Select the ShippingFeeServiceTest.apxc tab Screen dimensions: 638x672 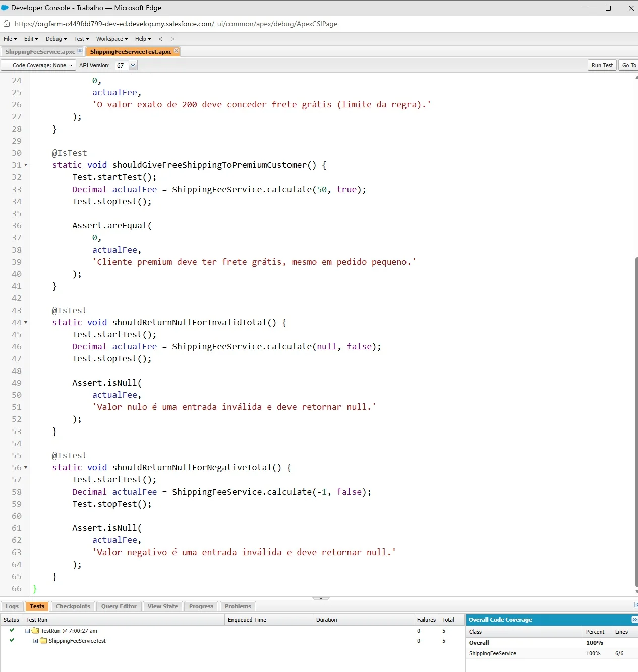(x=131, y=51)
